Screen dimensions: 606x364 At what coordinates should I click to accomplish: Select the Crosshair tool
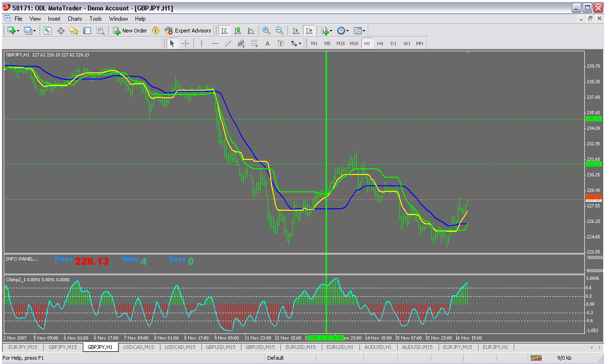[186, 43]
